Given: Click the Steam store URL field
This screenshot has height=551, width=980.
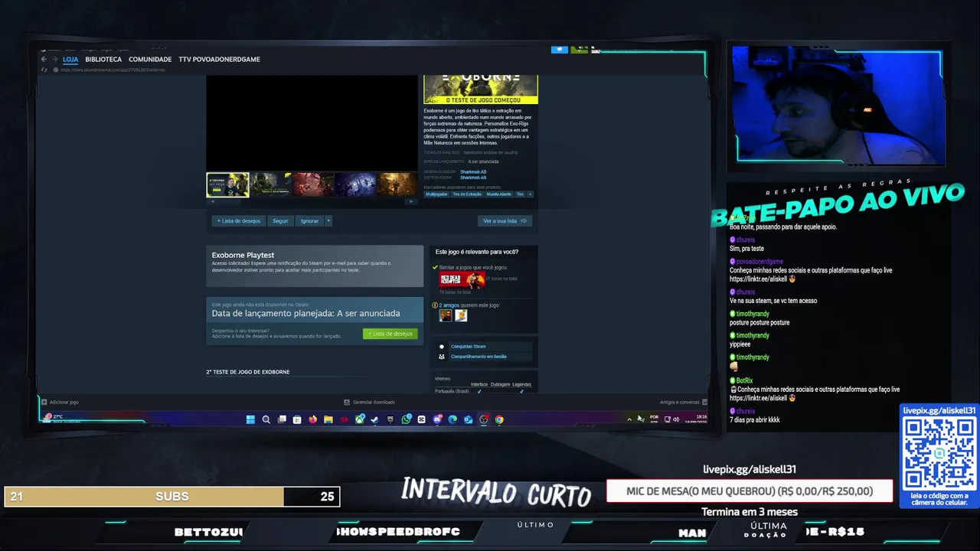Looking at the screenshot, I should [x=113, y=70].
